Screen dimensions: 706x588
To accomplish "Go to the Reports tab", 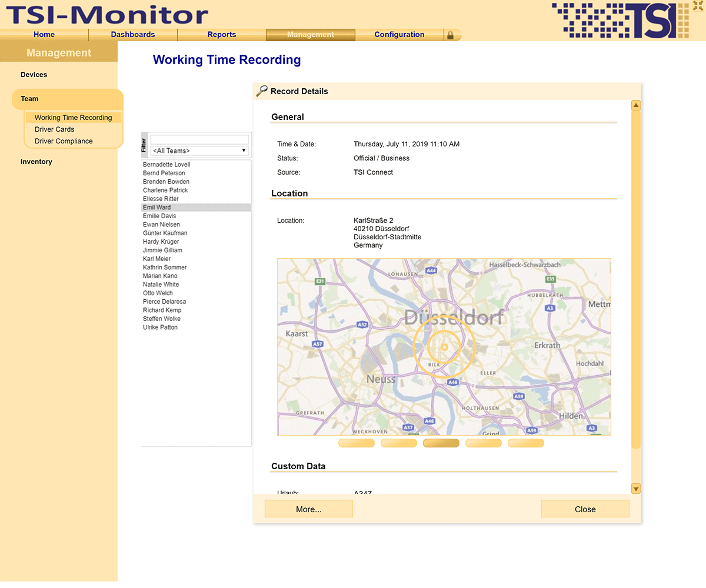I will click(x=222, y=35).
